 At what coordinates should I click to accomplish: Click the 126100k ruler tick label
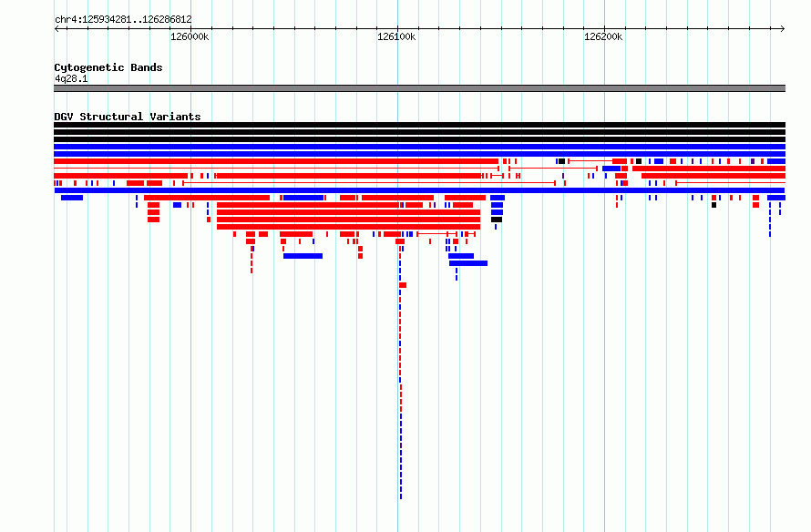pos(396,36)
